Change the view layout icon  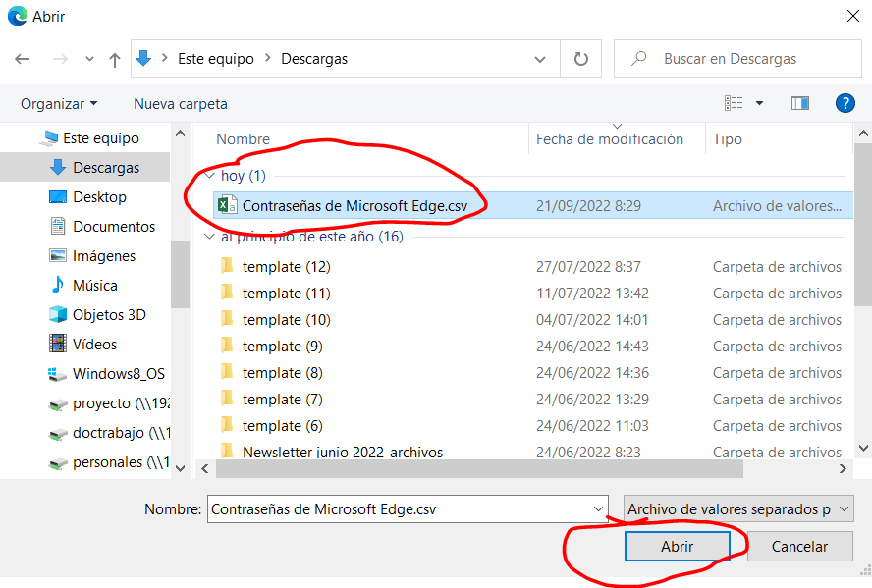pos(734,103)
